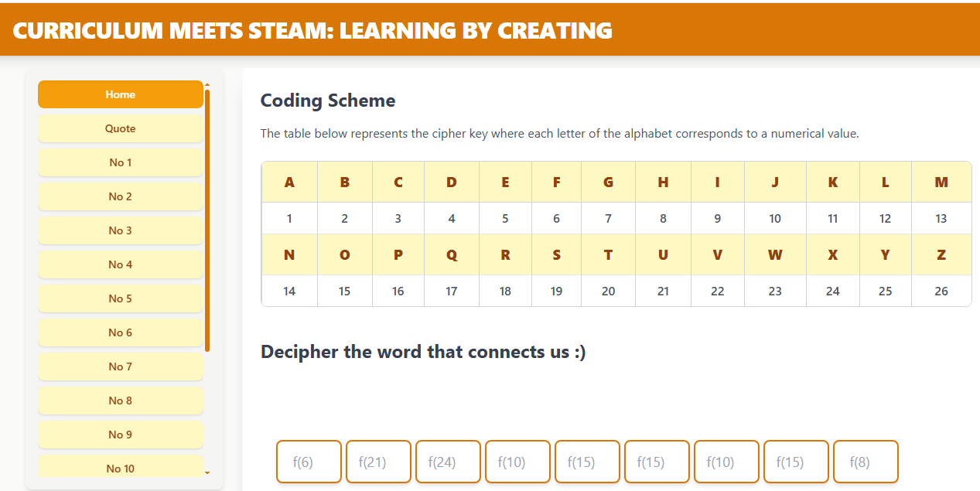Open the No 2 sidebar entry
The image size is (980, 491).
tap(121, 196)
